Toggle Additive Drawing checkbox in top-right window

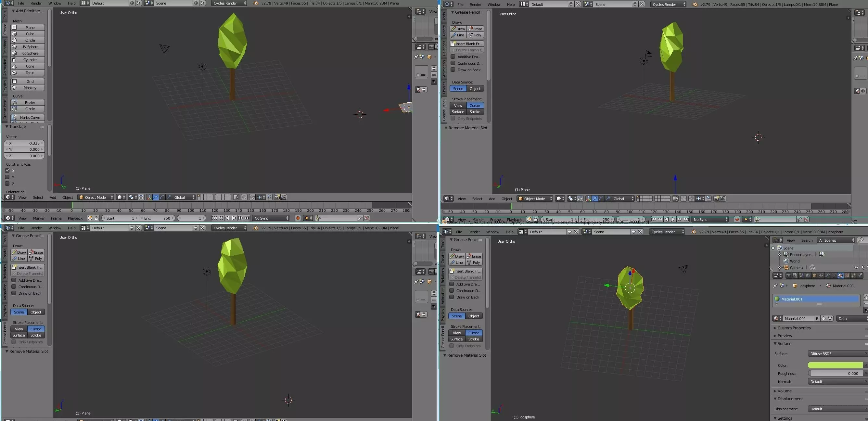(x=453, y=57)
